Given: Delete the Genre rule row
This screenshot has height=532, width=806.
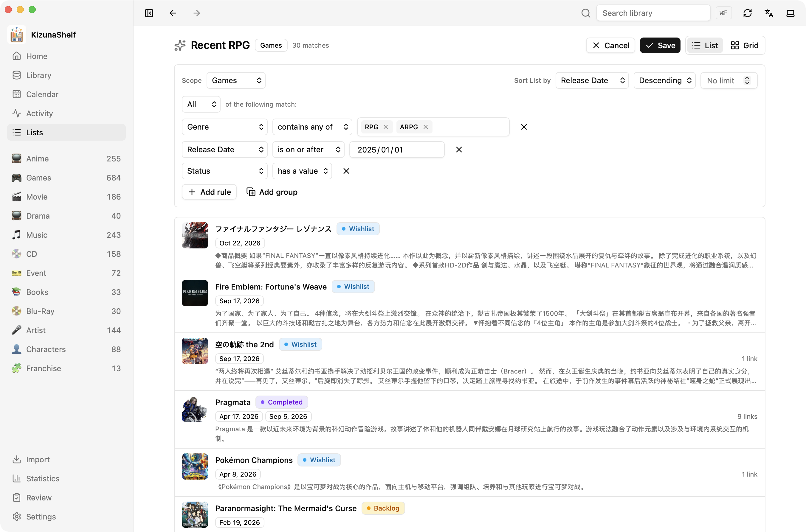Looking at the screenshot, I should 524,127.
